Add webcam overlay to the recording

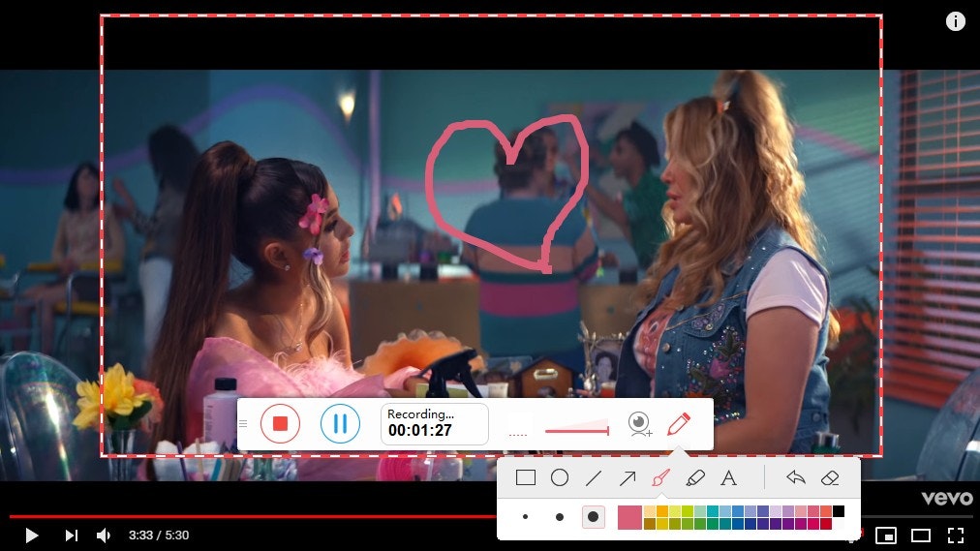pyautogui.click(x=640, y=424)
